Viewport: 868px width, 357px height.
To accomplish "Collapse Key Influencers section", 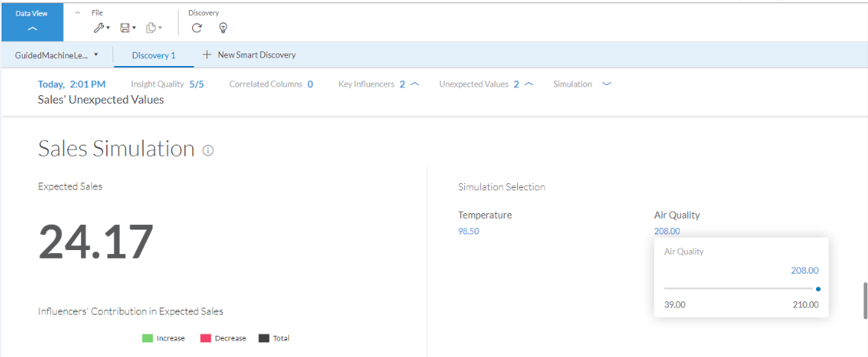I will [415, 84].
